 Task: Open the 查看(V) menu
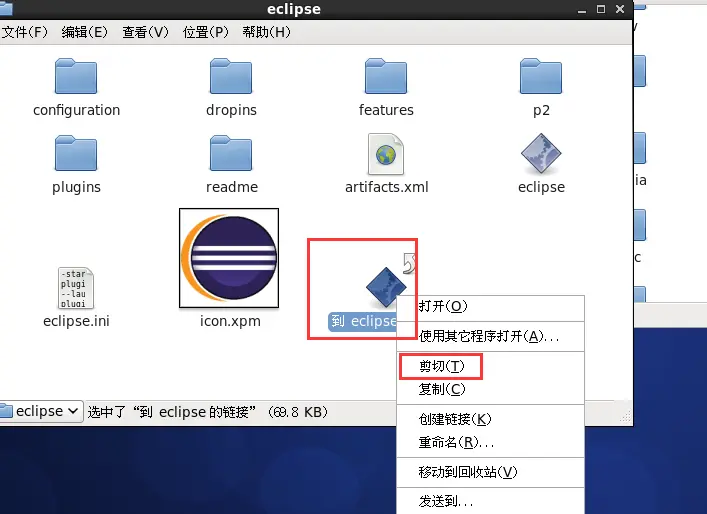(x=145, y=32)
